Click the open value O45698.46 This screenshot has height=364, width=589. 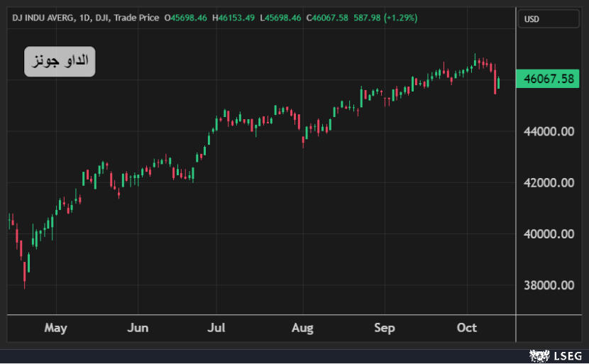[x=186, y=17]
